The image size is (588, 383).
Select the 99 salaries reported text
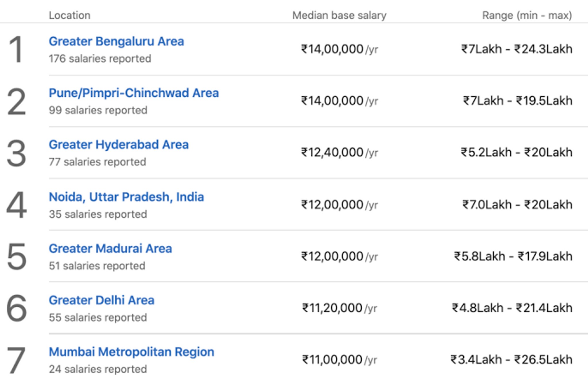98,110
